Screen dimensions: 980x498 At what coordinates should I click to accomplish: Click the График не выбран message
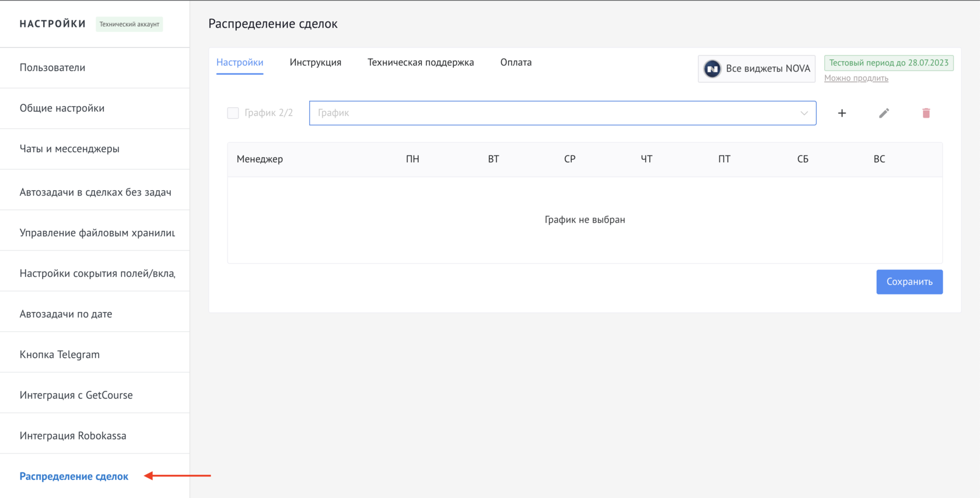585,220
